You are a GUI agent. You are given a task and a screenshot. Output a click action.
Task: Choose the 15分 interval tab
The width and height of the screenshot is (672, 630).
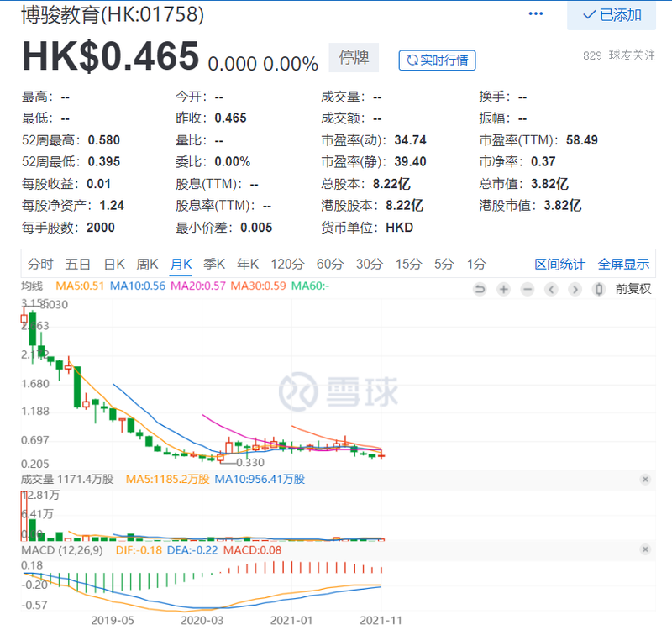(x=408, y=264)
